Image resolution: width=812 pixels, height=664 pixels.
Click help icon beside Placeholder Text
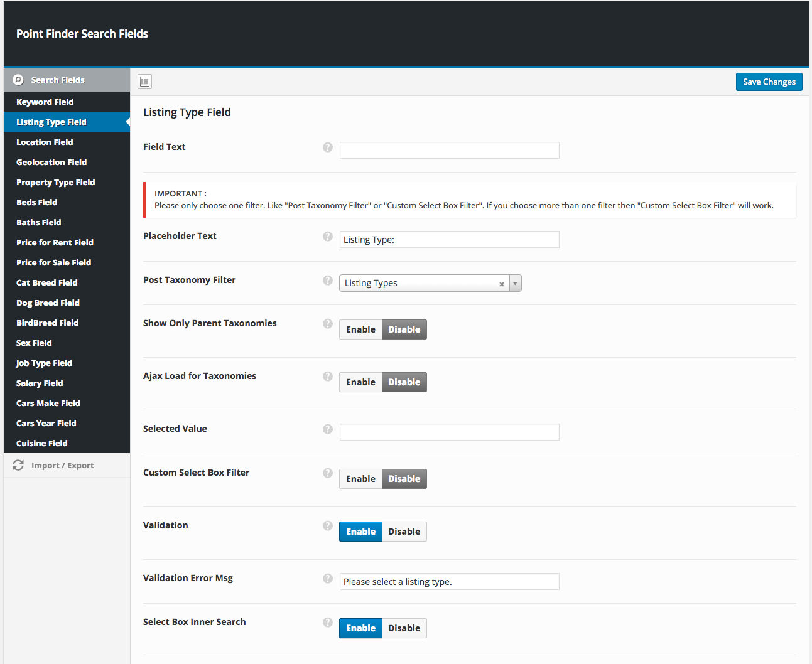coord(328,237)
